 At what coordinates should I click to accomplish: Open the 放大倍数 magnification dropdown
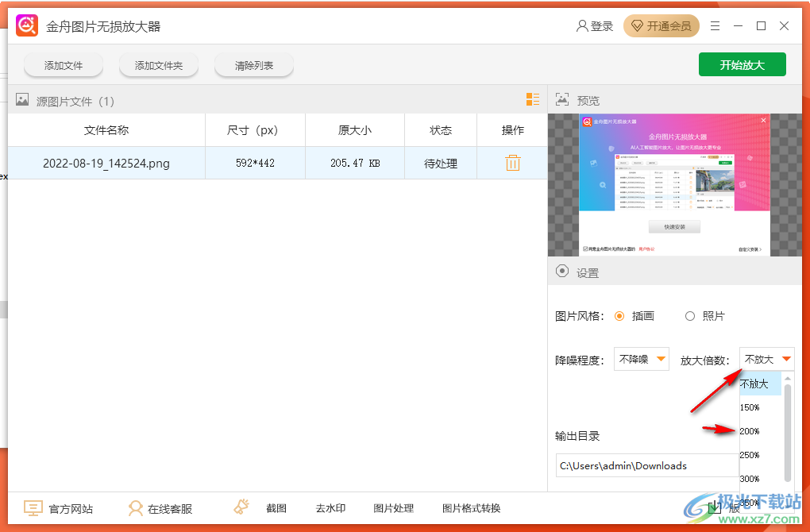coord(766,359)
